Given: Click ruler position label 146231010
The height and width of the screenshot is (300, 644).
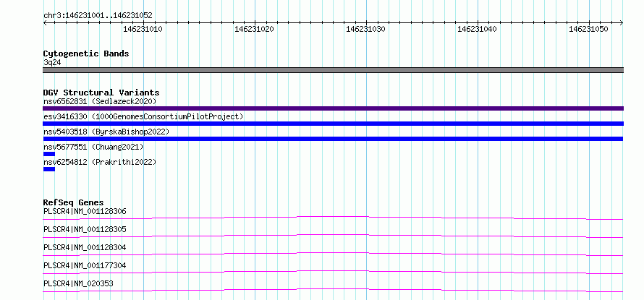Looking at the screenshot, I should (x=143, y=29).
